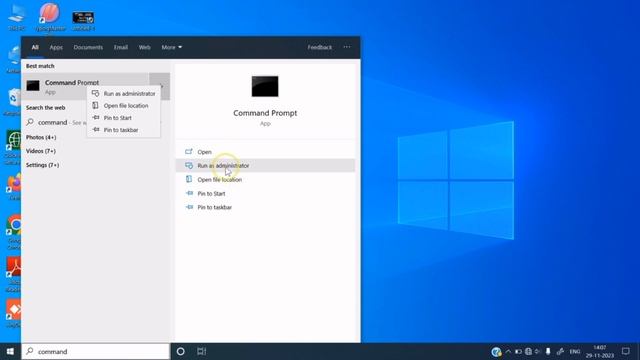Switch to the All search tab
Viewport: 640px width, 360px height.
[x=35, y=47]
